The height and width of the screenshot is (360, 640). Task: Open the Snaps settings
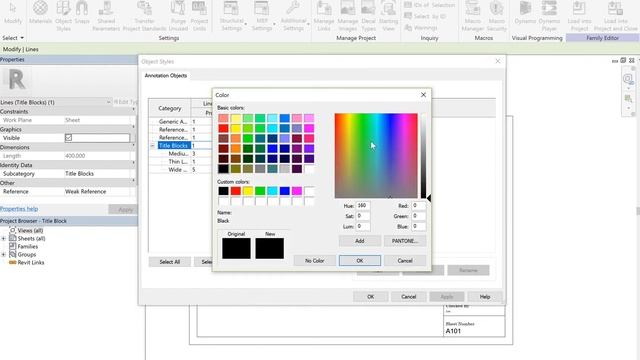[82, 13]
